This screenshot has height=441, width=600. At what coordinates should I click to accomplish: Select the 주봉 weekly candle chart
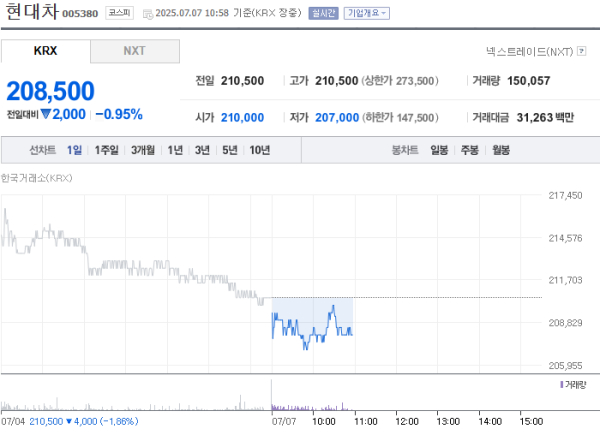click(x=470, y=150)
